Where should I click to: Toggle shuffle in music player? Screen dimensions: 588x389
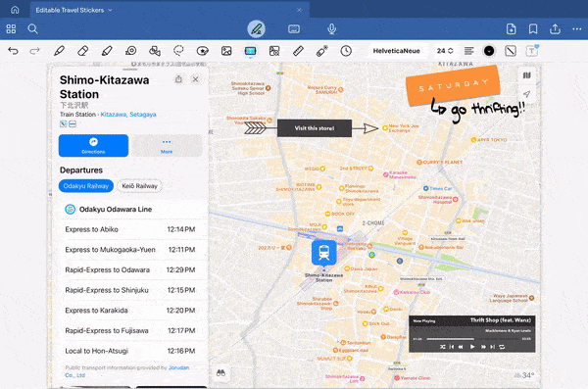[443, 347]
